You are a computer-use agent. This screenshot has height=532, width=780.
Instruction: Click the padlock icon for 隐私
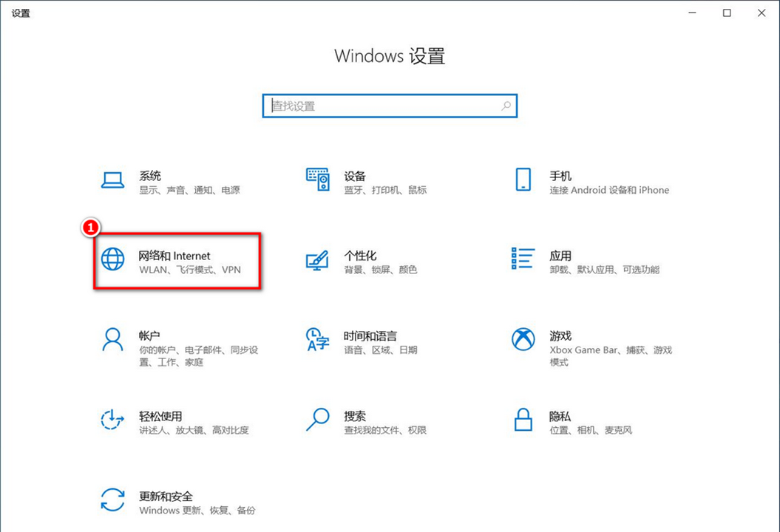tap(523, 419)
